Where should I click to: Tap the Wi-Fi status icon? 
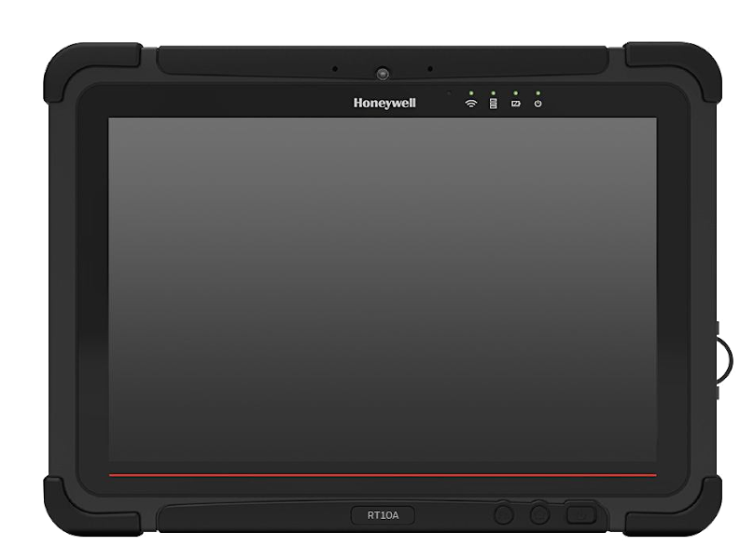[x=470, y=104]
